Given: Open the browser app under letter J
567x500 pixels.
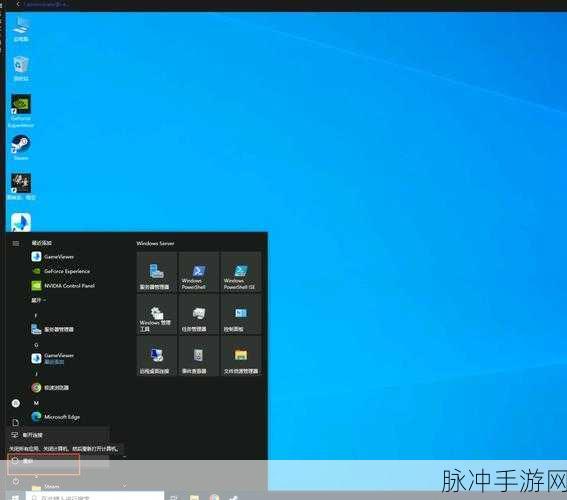Looking at the screenshot, I should tap(51, 388).
